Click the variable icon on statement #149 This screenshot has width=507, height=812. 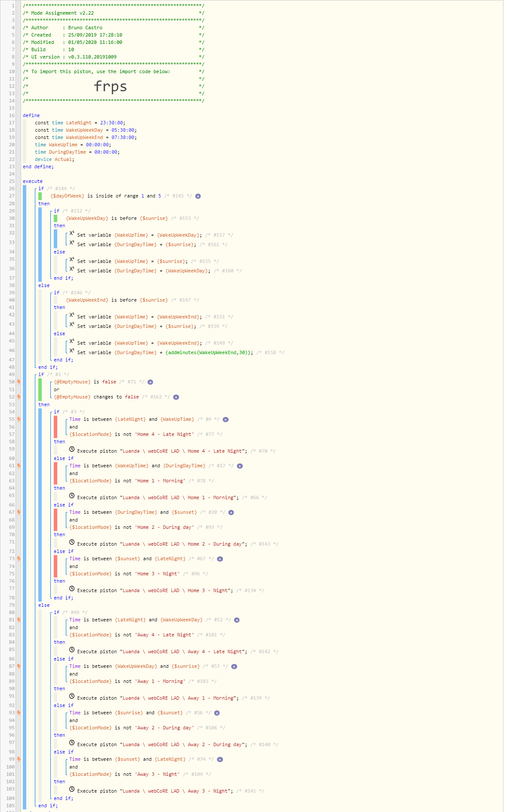pyautogui.click(x=72, y=341)
